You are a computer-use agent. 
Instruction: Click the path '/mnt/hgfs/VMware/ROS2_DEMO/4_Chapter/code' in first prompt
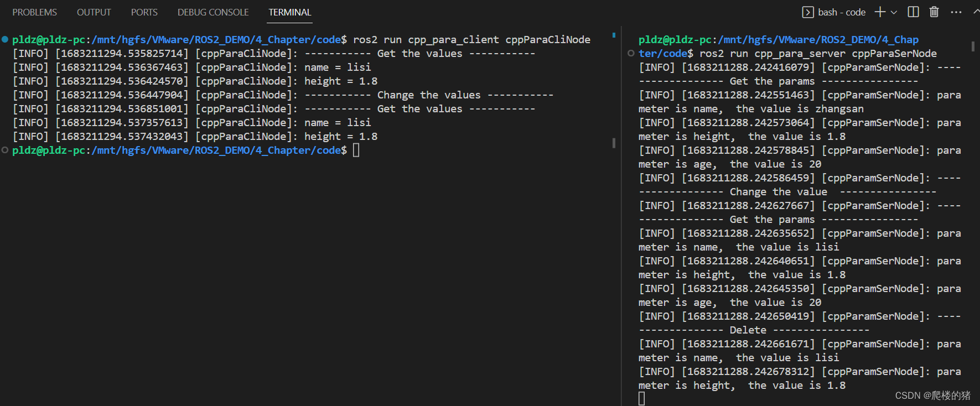coord(216,39)
